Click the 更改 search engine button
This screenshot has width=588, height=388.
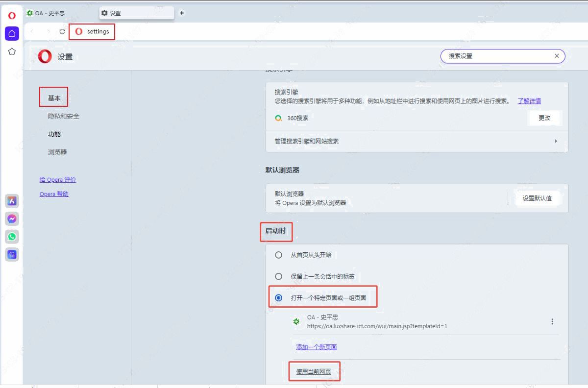[544, 118]
